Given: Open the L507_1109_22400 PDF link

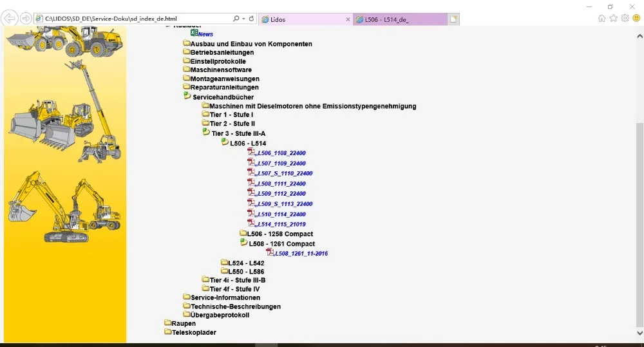Looking at the screenshot, I should point(282,164).
